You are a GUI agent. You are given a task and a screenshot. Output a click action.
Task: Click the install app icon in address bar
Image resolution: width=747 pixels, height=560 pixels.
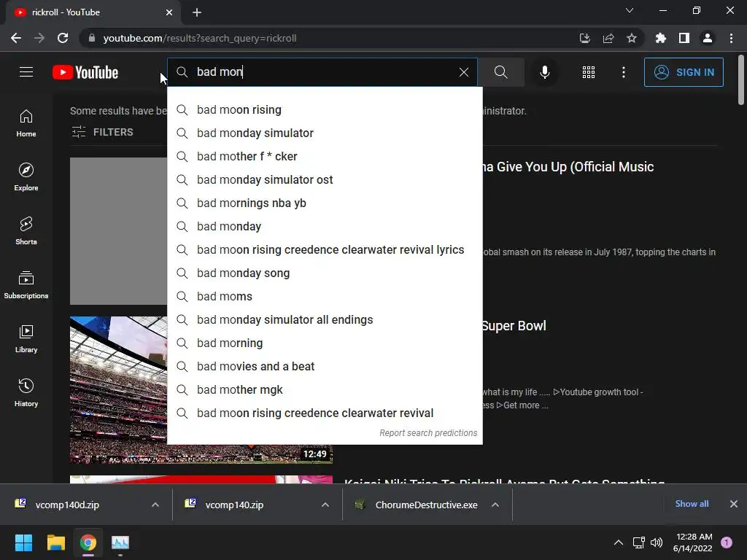[584, 38]
